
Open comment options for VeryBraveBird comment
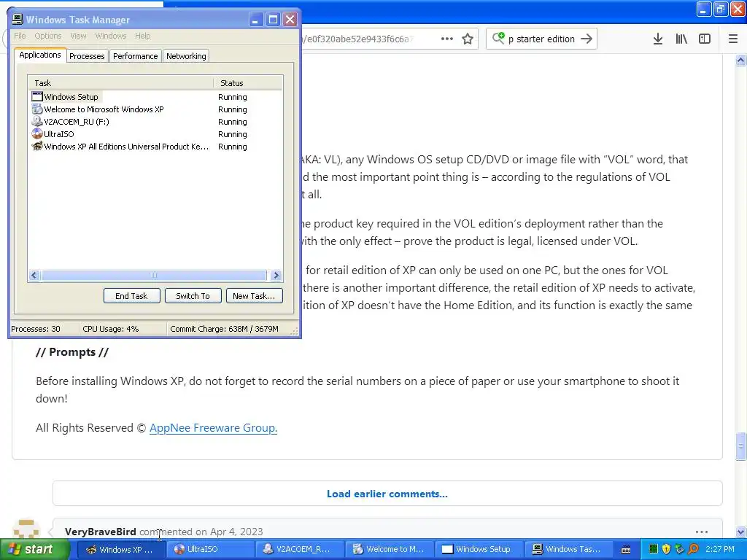tap(701, 532)
